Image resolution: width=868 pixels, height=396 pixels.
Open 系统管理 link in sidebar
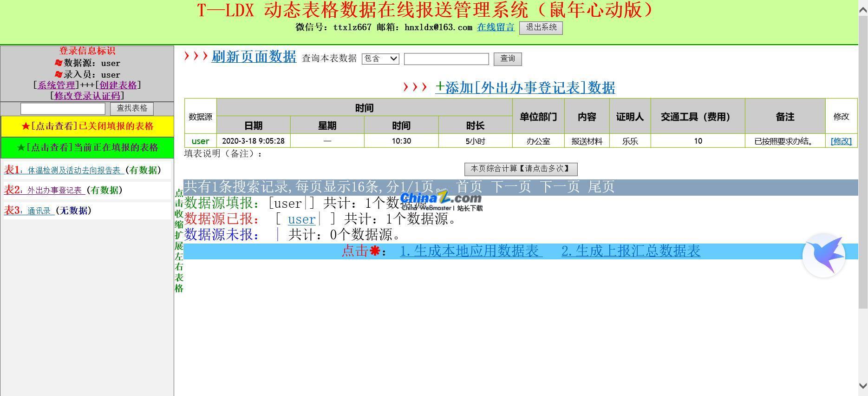pyautogui.click(x=56, y=85)
